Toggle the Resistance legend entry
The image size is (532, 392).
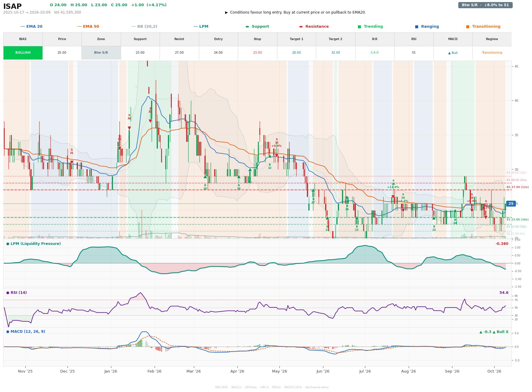click(314, 27)
